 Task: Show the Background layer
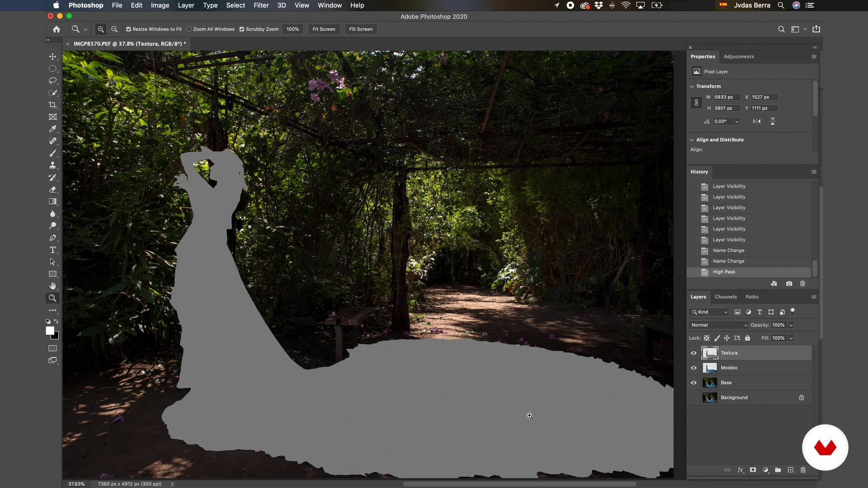point(693,398)
